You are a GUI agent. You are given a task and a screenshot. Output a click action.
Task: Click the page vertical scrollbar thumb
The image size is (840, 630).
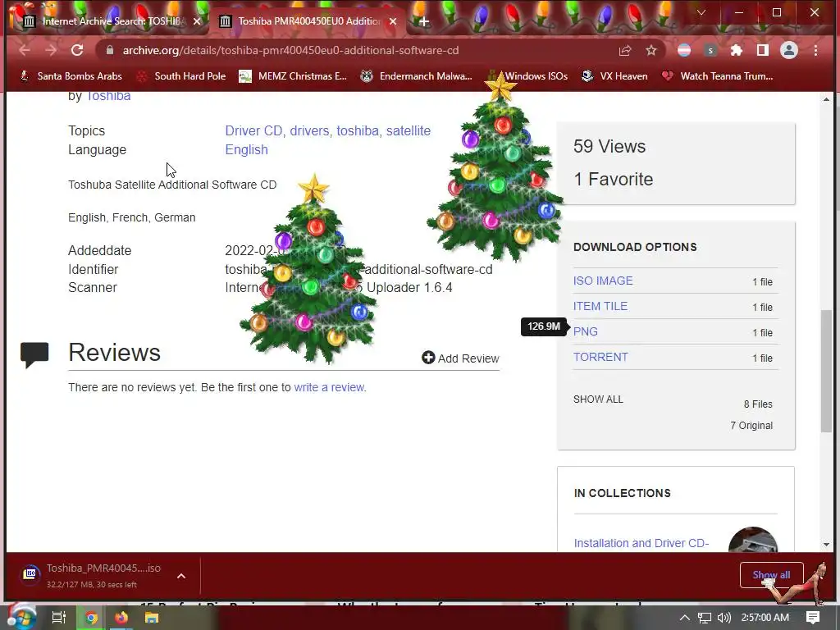(x=825, y=371)
